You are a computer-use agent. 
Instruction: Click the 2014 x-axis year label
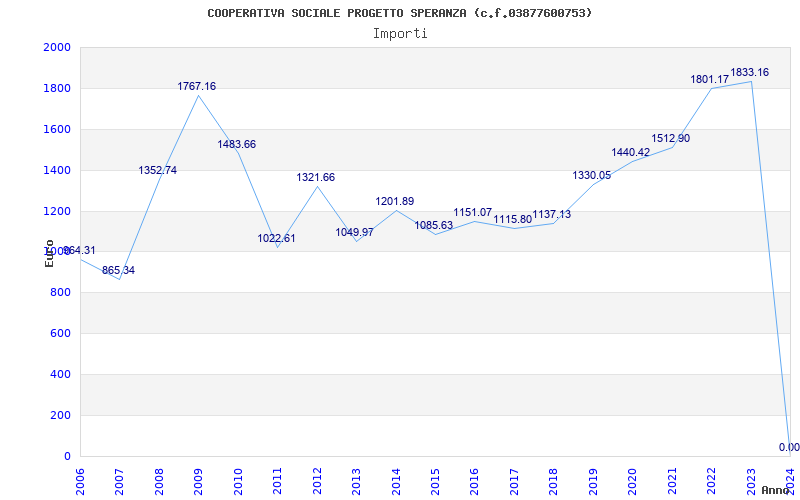point(396,480)
